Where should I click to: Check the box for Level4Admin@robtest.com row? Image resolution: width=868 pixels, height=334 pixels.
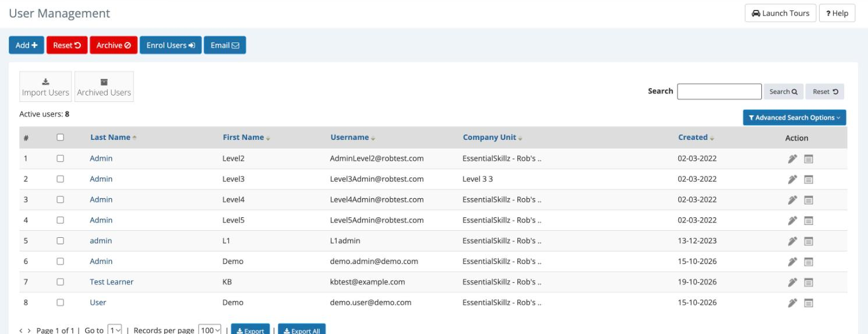tap(60, 199)
